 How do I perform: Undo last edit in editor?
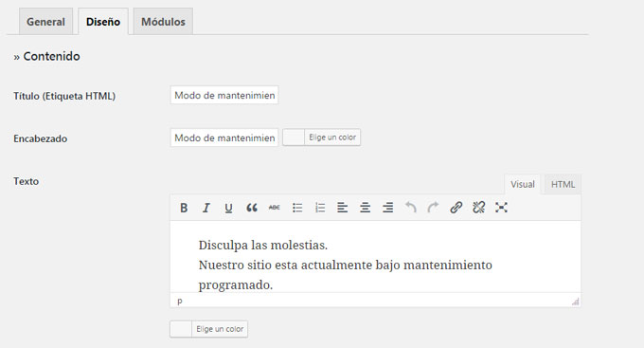[411, 208]
